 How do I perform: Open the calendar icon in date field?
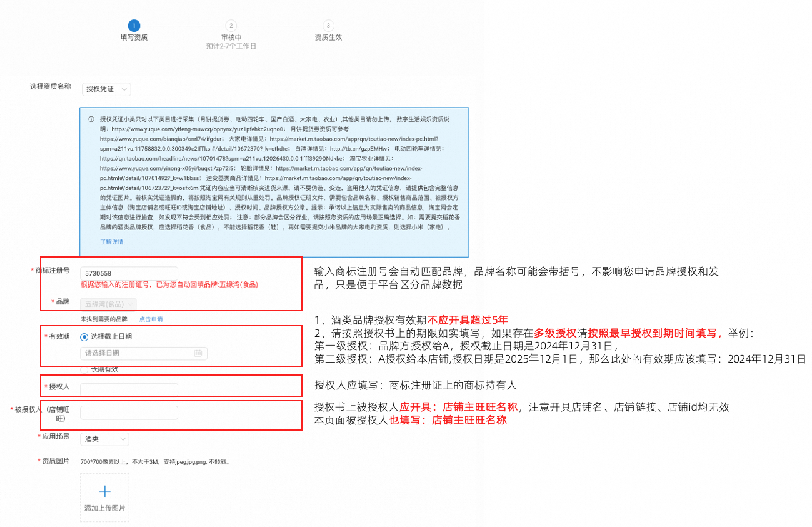click(x=198, y=353)
